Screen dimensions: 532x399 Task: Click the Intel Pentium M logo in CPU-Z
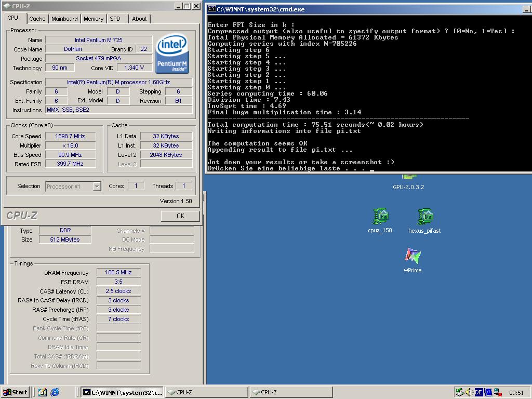(x=172, y=53)
